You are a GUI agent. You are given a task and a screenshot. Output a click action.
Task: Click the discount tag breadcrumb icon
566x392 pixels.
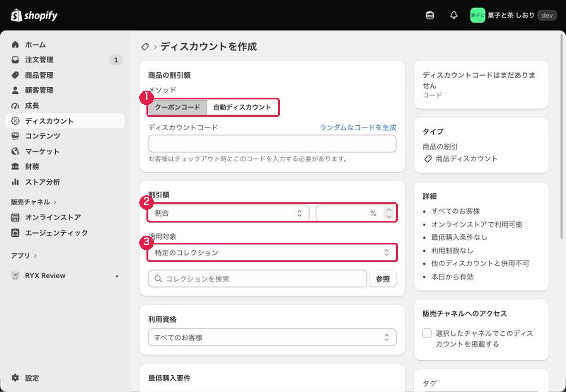point(145,47)
